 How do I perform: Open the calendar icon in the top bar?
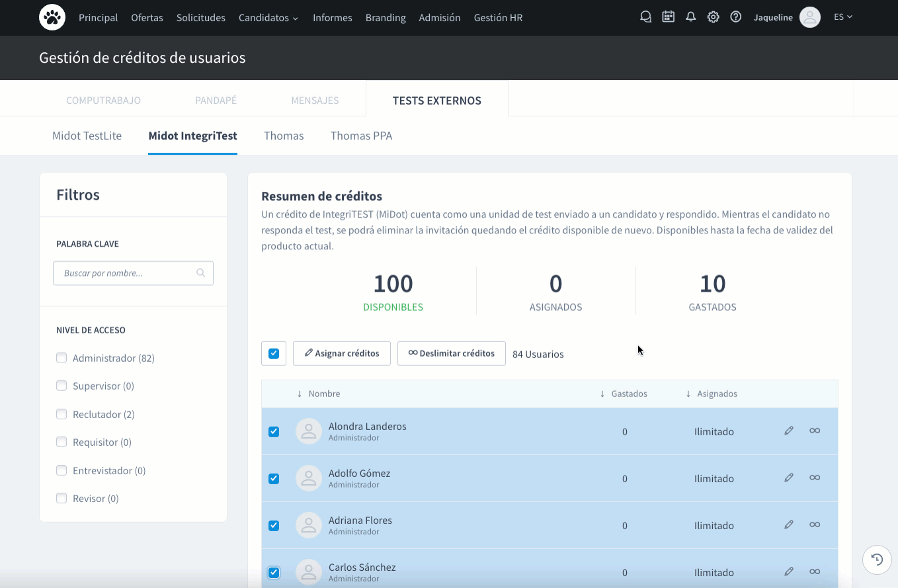coord(669,17)
